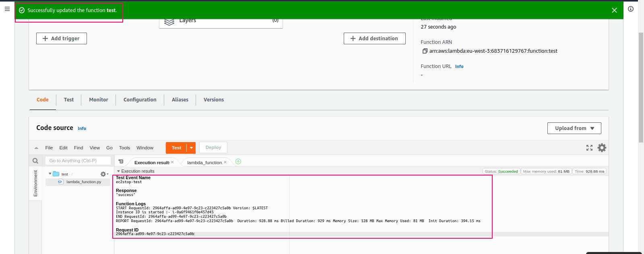Image resolution: width=644 pixels, height=254 pixels.
Task: Open the Edit menu in code editor
Action: coord(64,148)
